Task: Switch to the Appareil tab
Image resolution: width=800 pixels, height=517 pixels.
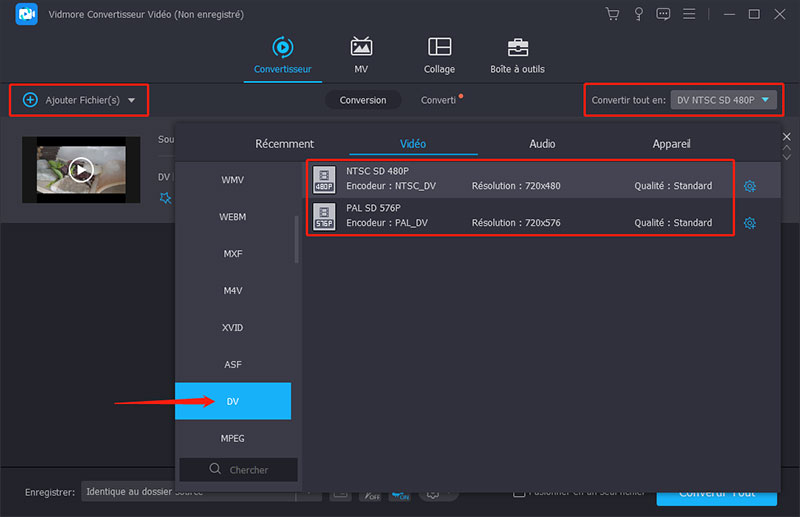Action: point(671,144)
